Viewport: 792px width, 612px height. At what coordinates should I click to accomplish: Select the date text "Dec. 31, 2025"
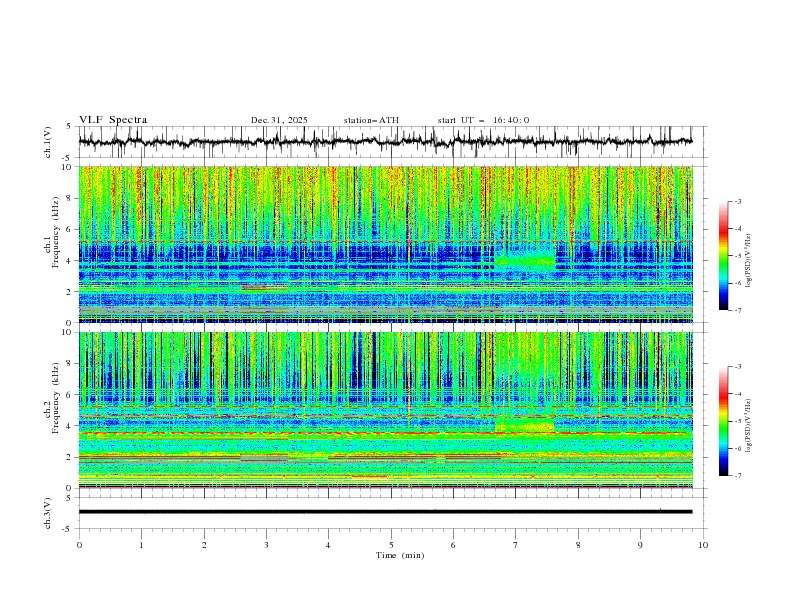tap(279, 120)
